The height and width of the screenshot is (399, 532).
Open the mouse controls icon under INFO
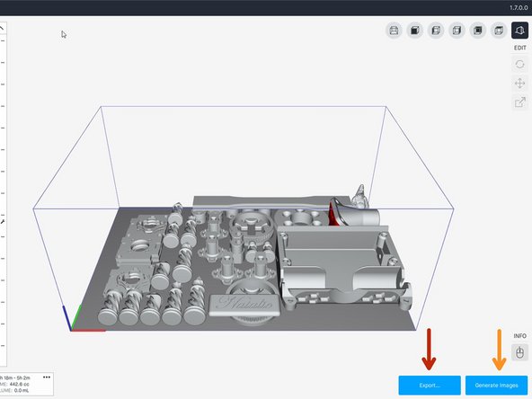[x=519, y=352]
